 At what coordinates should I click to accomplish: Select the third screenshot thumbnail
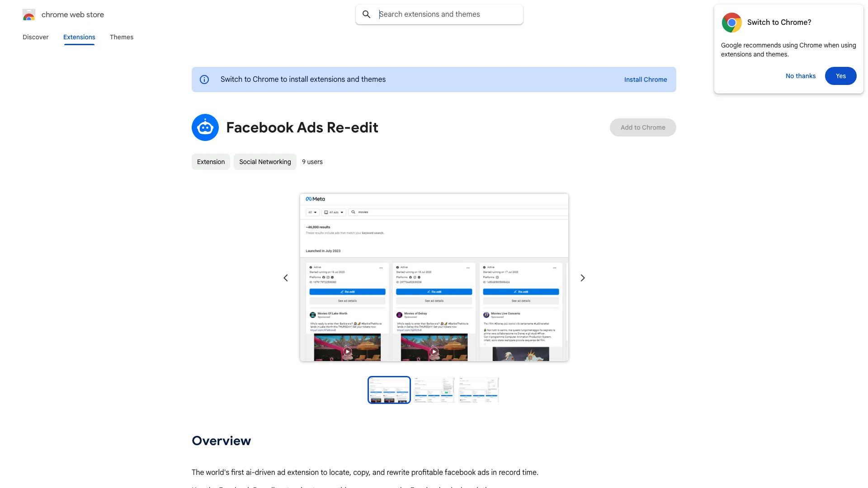tap(479, 390)
